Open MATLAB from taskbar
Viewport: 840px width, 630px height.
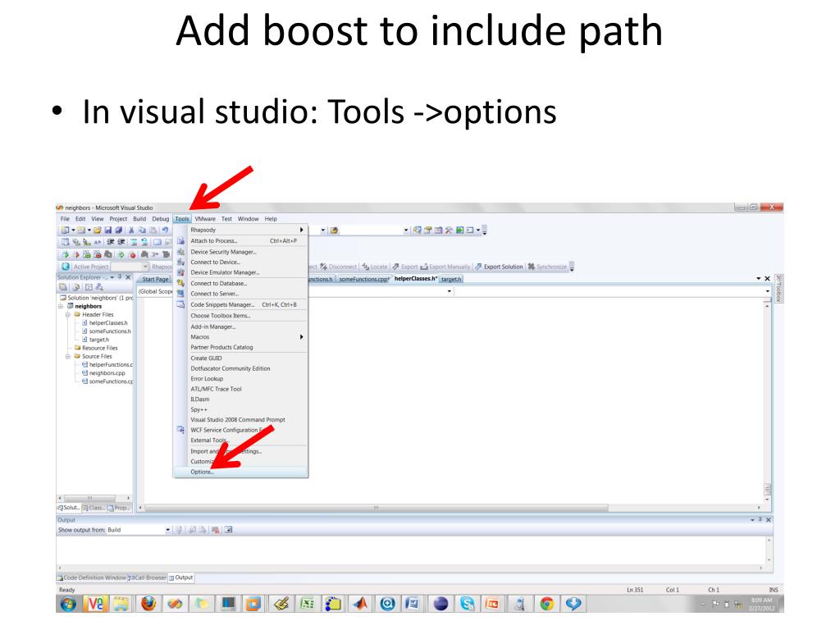coord(361,604)
